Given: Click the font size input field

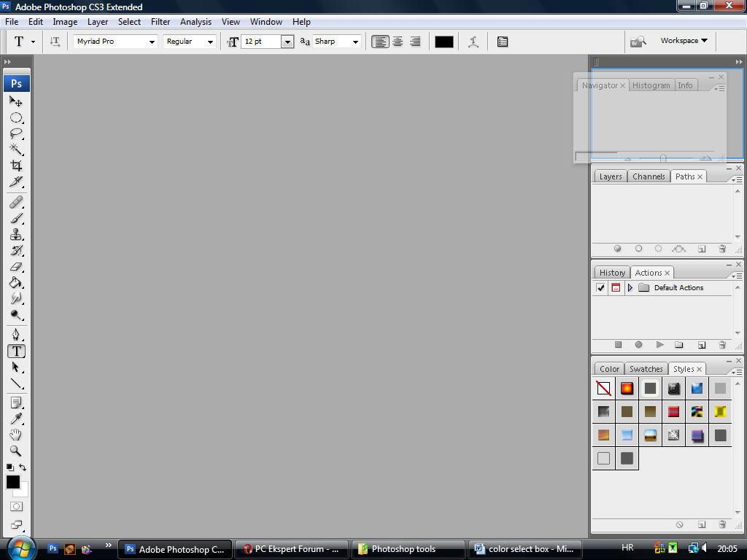Looking at the screenshot, I should click(x=261, y=42).
